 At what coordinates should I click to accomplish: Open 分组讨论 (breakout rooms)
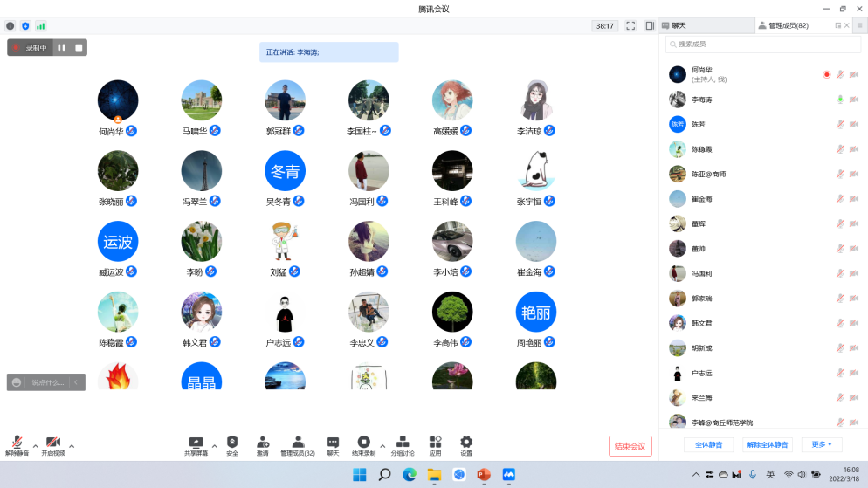(403, 445)
